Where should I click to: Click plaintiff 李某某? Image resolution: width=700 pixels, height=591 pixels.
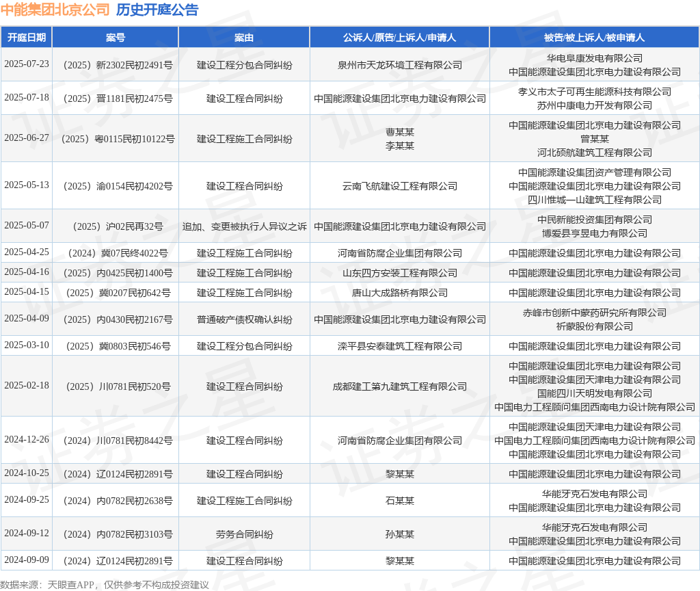(x=399, y=146)
